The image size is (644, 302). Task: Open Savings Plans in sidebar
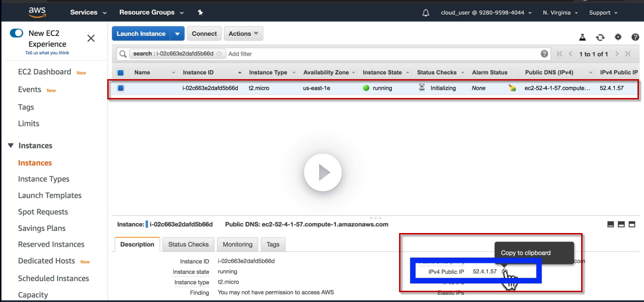coord(42,228)
